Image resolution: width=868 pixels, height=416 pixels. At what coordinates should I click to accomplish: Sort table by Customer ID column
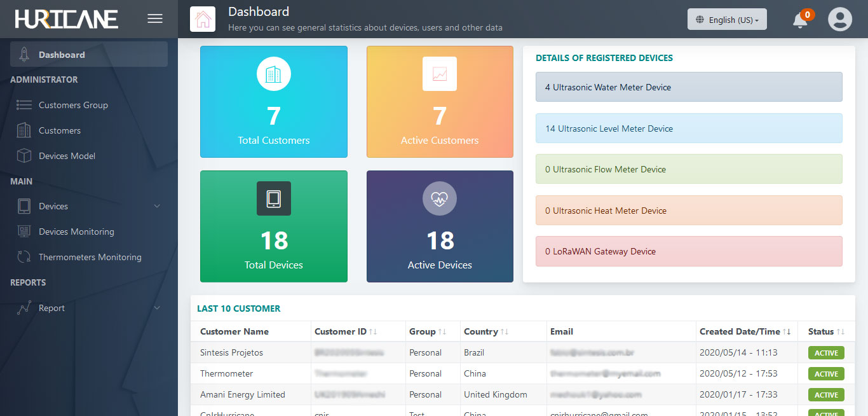click(x=372, y=331)
